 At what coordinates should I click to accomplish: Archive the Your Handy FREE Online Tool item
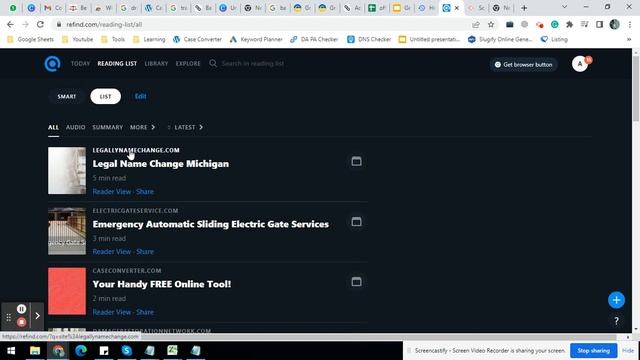point(356,282)
